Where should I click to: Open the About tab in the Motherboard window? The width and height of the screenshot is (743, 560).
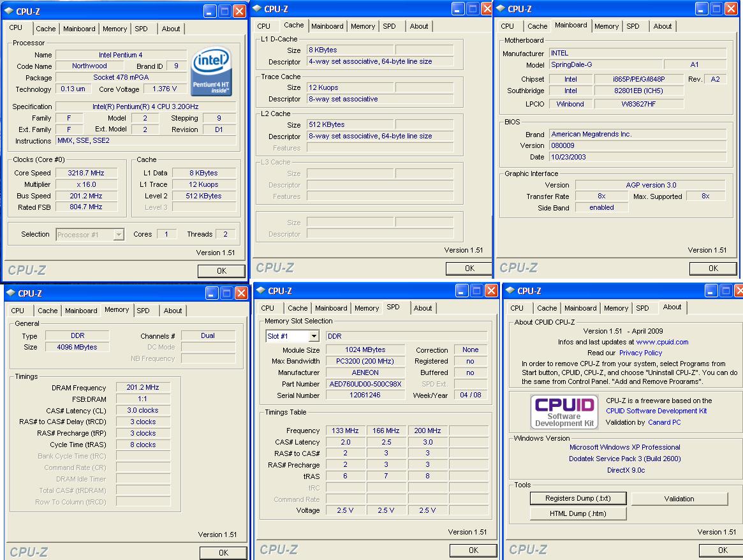(663, 26)
